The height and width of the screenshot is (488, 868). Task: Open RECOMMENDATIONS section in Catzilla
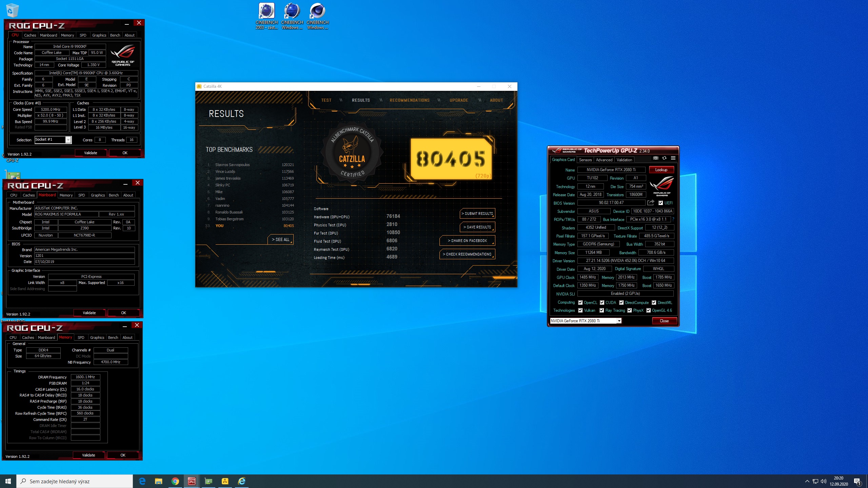409,100
